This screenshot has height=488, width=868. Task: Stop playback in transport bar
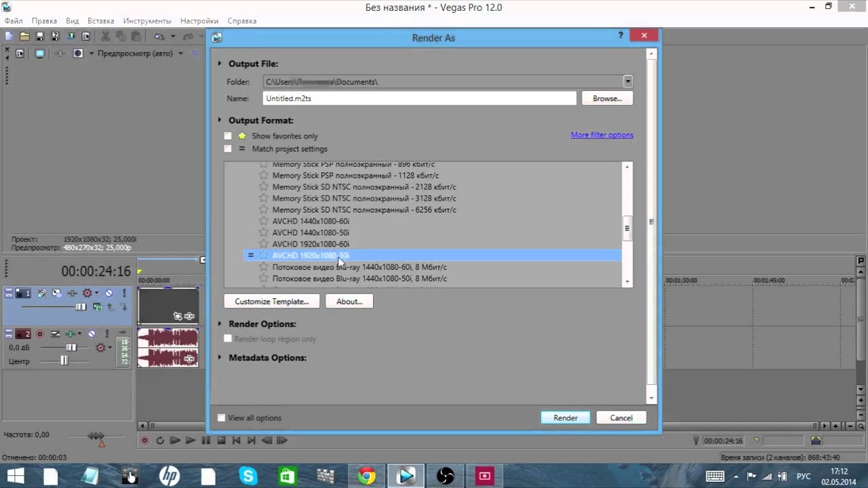(221, 441)
